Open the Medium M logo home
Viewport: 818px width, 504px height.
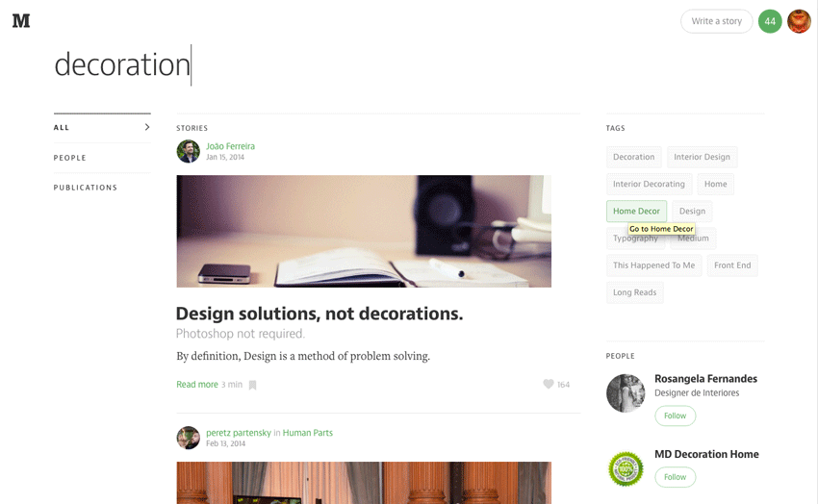click(21, 21)
